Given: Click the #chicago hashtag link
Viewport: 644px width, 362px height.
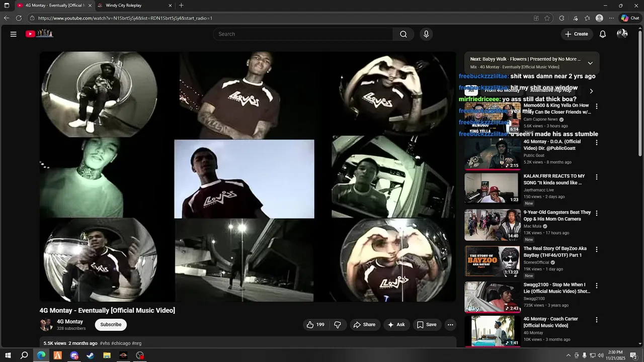Looking at the screenshot, I should point(121,343).
